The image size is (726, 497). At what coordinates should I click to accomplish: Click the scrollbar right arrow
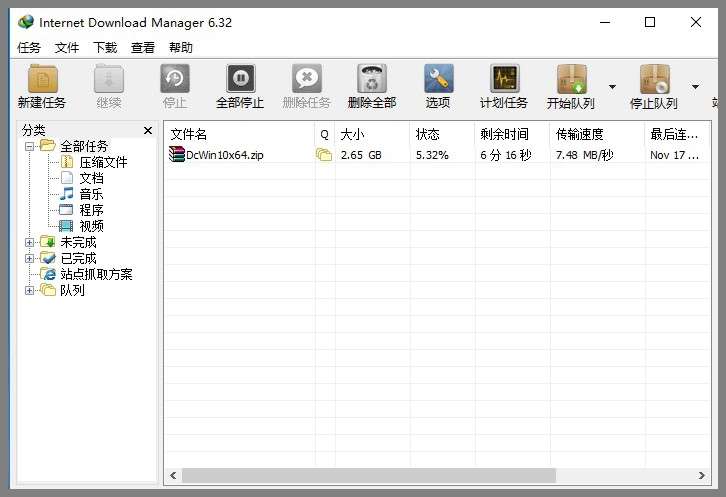point(701,475)
